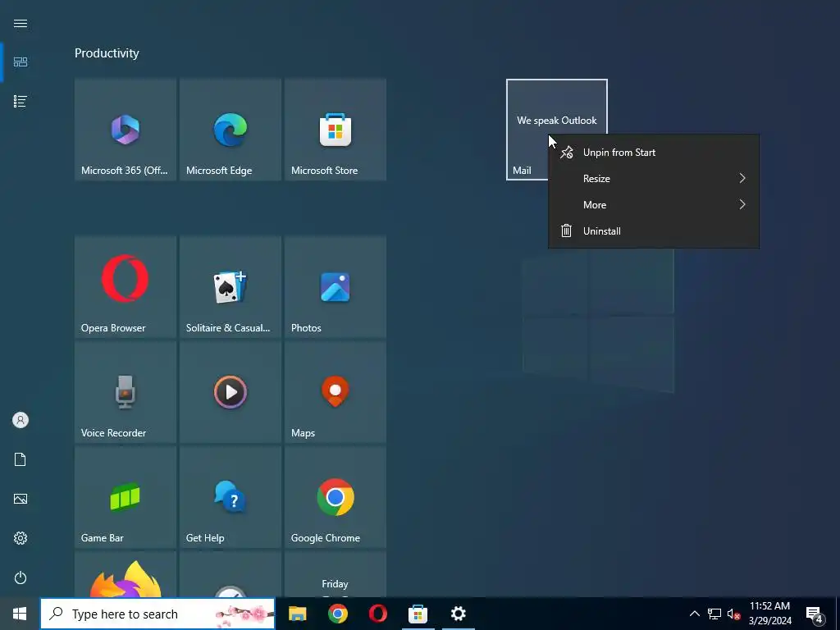Expand the More submenu arrow
840x630 pixels.
742,204
